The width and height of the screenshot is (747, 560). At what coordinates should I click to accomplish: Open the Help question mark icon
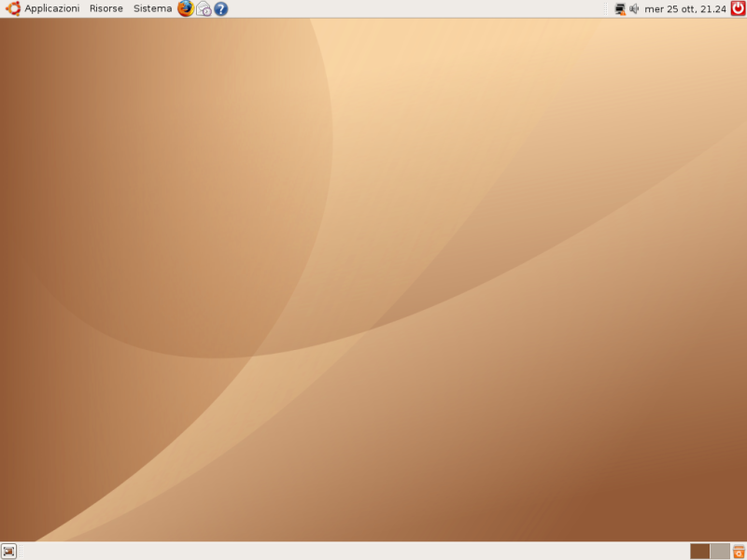(221, 8)
